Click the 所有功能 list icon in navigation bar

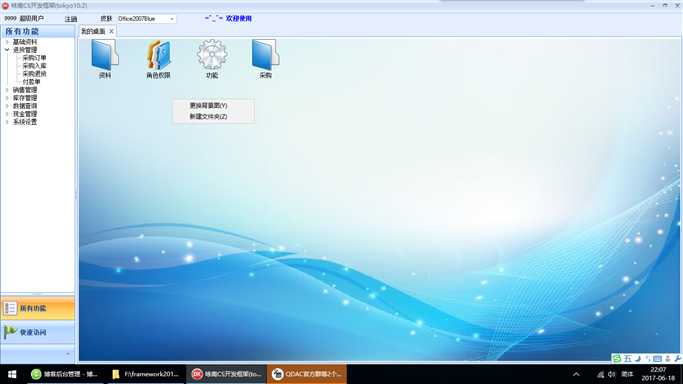pos(10,308)
